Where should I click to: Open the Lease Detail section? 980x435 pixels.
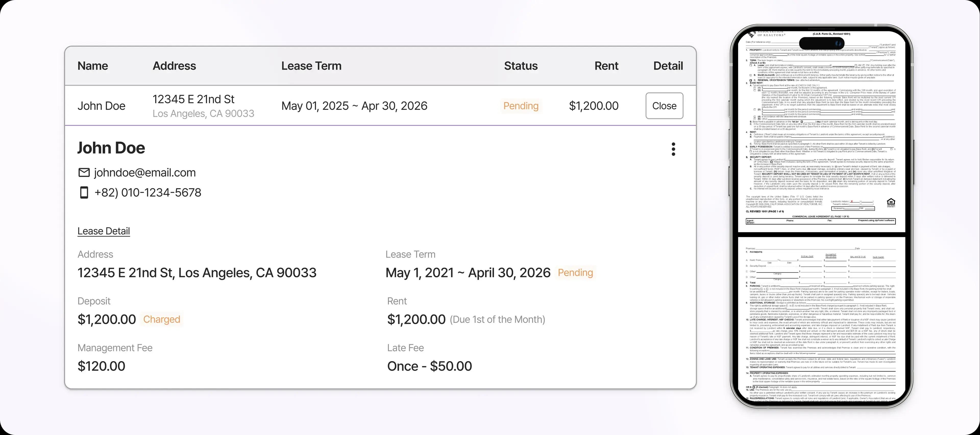click(x=103, y=231)
